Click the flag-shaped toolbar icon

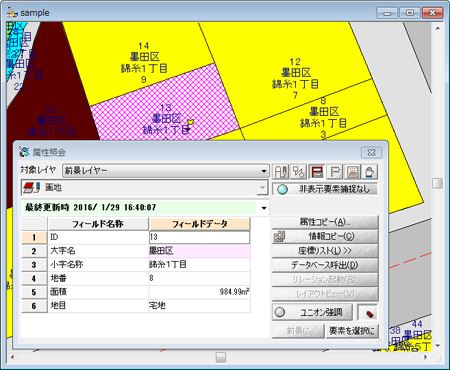point(335,172)
